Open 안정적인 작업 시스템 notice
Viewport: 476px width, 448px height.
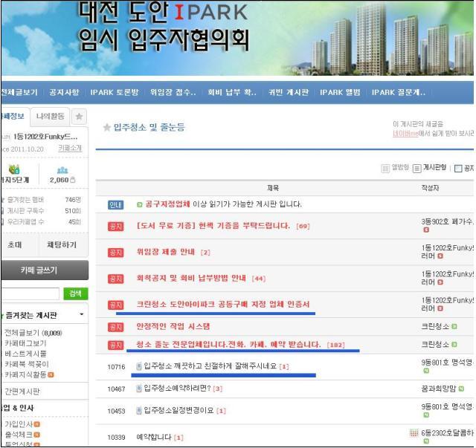point(173,326)
